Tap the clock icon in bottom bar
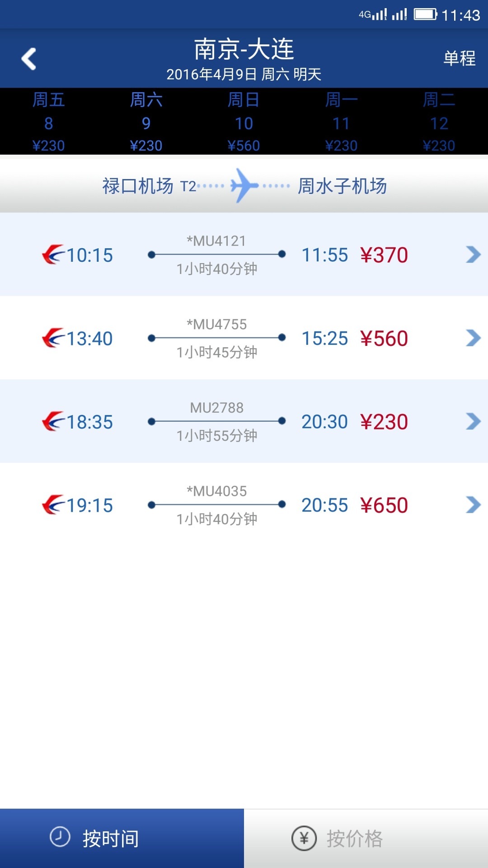488x868 pixels. (60, 837)
